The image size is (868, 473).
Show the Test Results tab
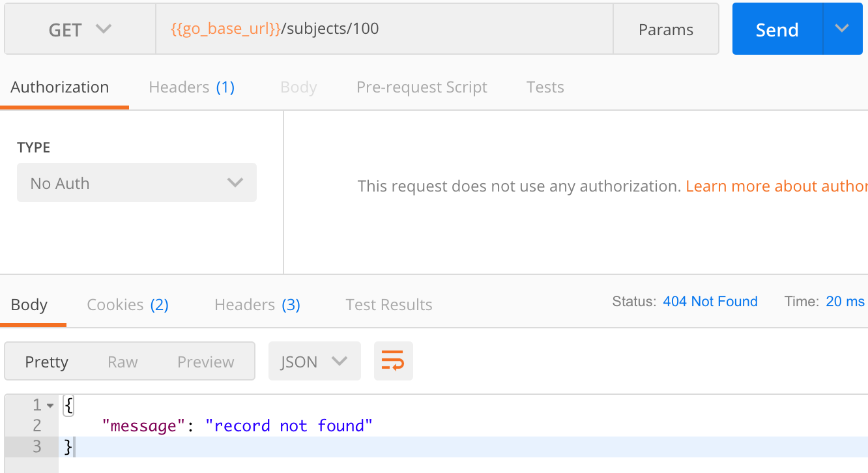pos(388,305)
